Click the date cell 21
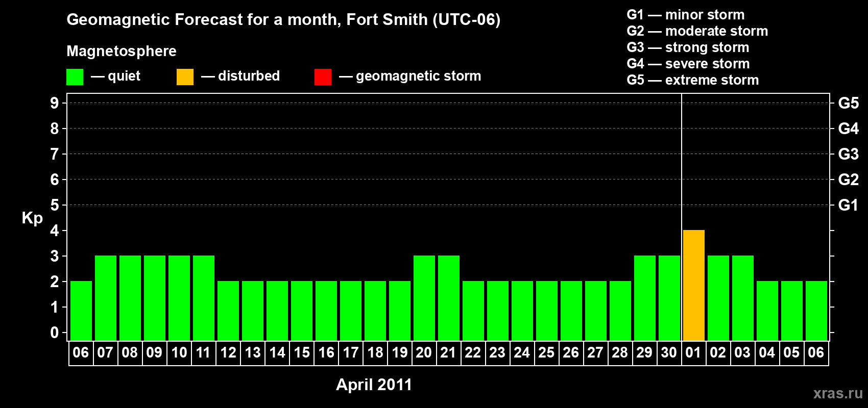This screenshot has height=408, width=868. point(448,353)
